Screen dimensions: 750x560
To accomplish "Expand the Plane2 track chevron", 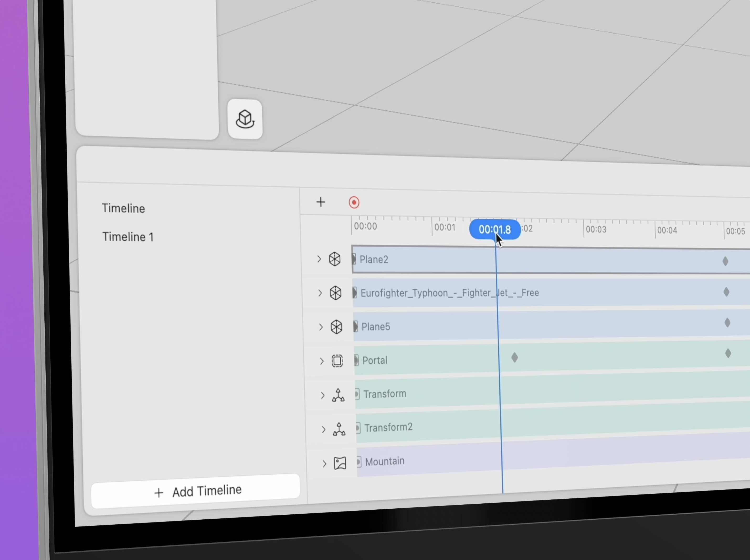I will [319, 259].
